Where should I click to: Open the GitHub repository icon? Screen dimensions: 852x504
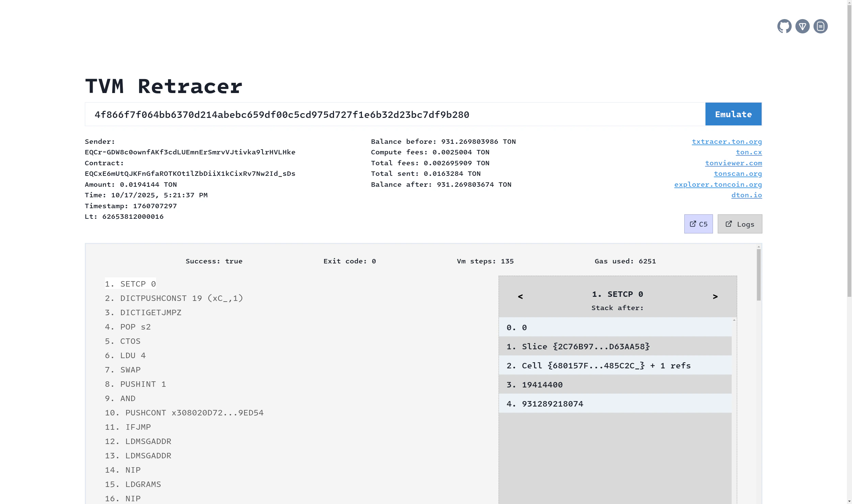click(785, 26)
